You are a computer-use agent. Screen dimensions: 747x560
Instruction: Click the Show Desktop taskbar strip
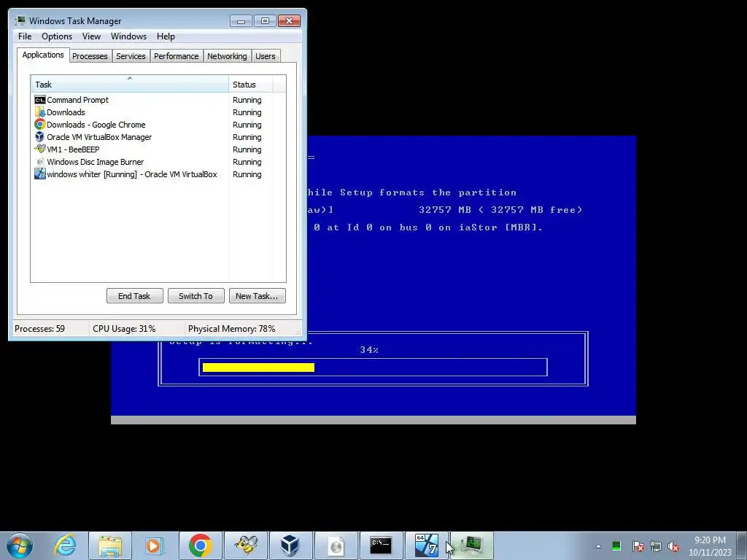[x=742, y=545]
